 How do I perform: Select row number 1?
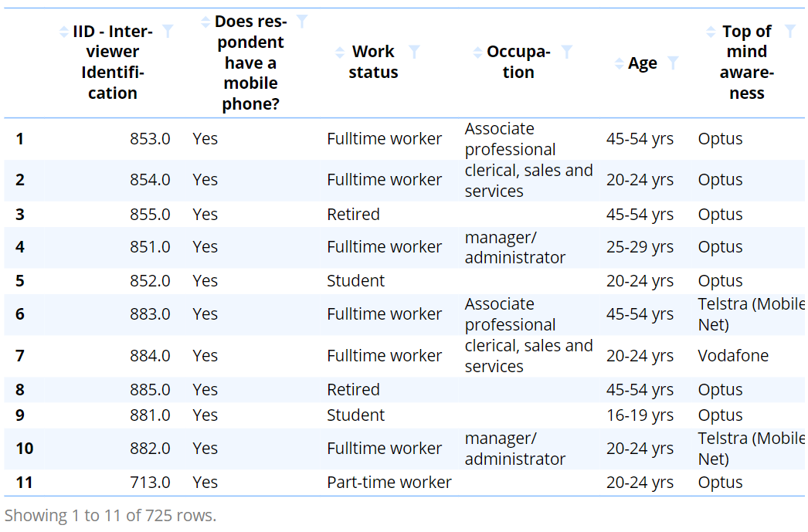[20, 139]
